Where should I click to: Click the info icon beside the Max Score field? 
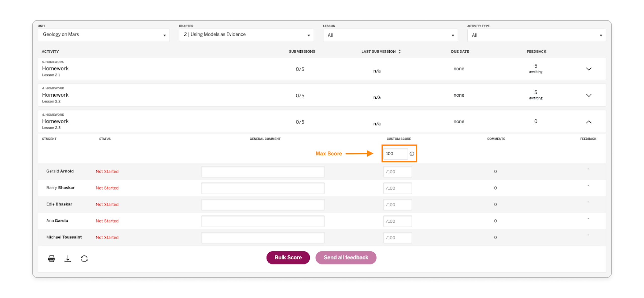point(412,154)
